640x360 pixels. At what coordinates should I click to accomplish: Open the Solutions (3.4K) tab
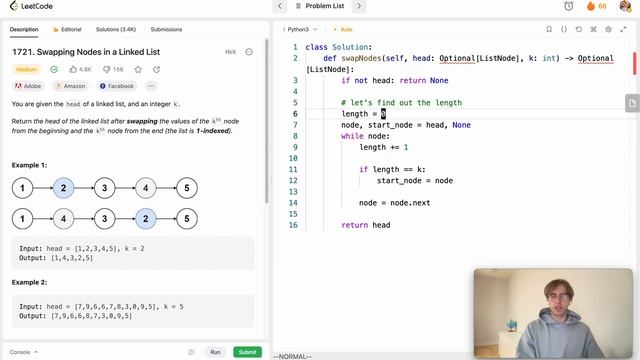click(x=116, y=29)
